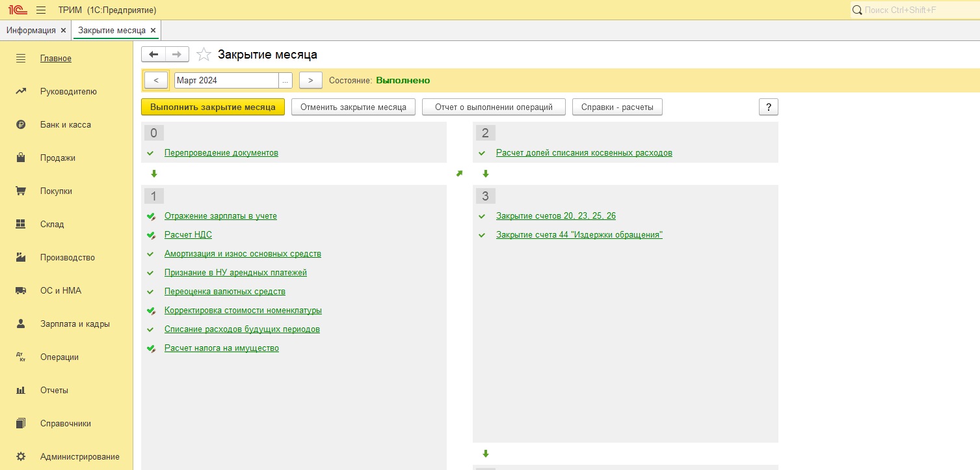Open Расчет налога на имущество link
Image resolution: width=980 pixels, height=470 pixels.
click(222, 348)
